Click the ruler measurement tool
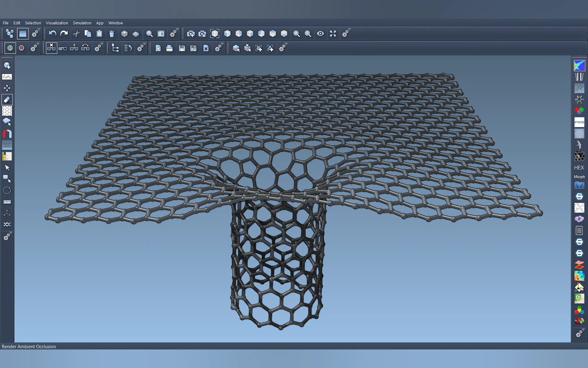The height and width of the screenshot is (368, 588). pyautogui.click(x=7, y=202)
